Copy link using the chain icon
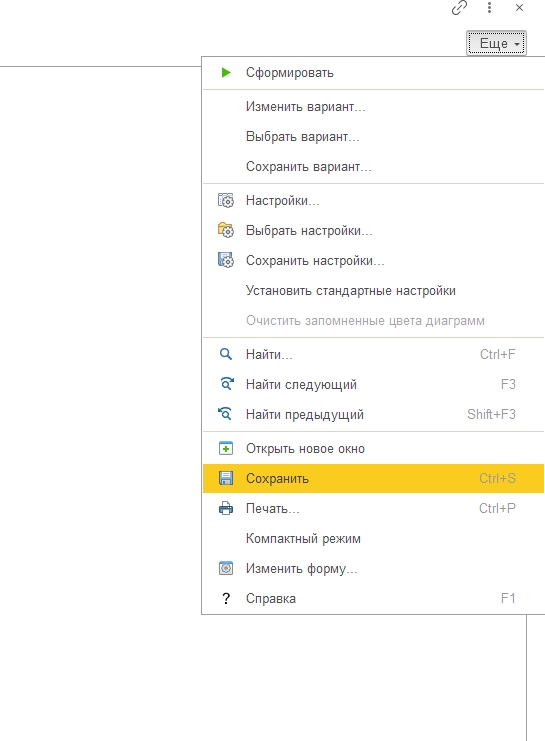The width and height of the screenshot is (545, 741). pyautogui.click(x=459, y=8)
